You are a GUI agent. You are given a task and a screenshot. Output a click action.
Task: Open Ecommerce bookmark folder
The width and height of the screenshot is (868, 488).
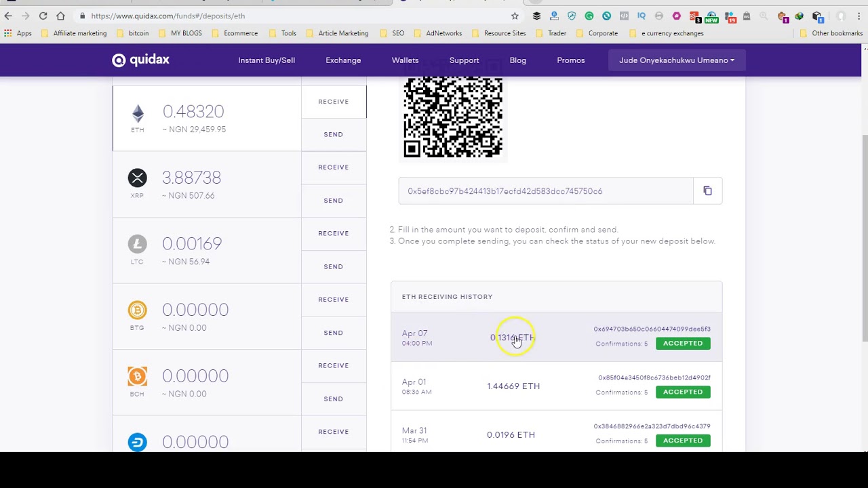(235, 33)
